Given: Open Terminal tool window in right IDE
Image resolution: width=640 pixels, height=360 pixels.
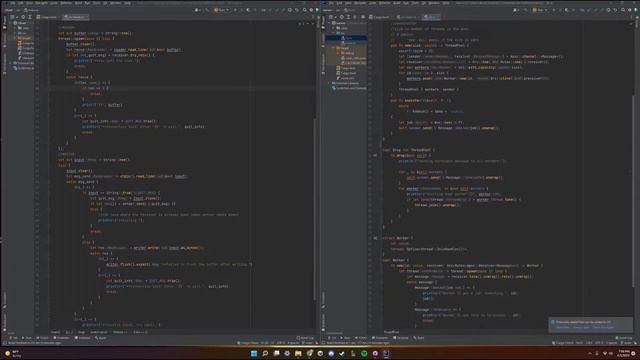Looking at the screenshot, I should pyautogui.click(x=400, y=338).
